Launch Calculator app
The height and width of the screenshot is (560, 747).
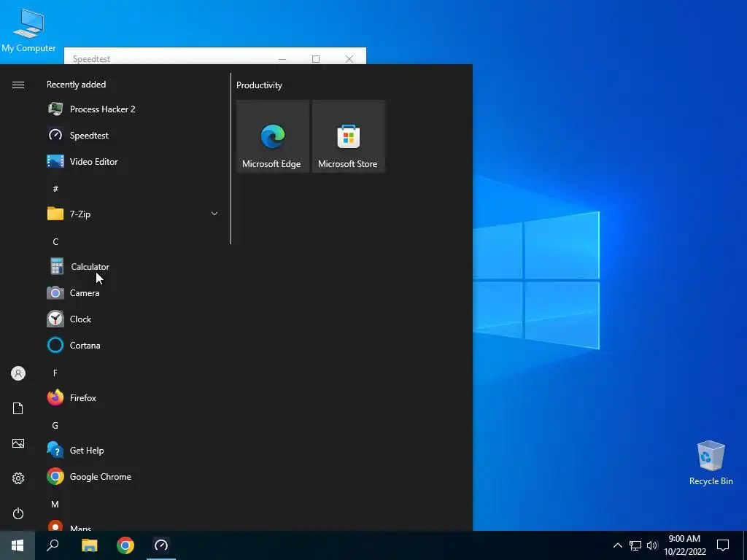coord(133,267)
